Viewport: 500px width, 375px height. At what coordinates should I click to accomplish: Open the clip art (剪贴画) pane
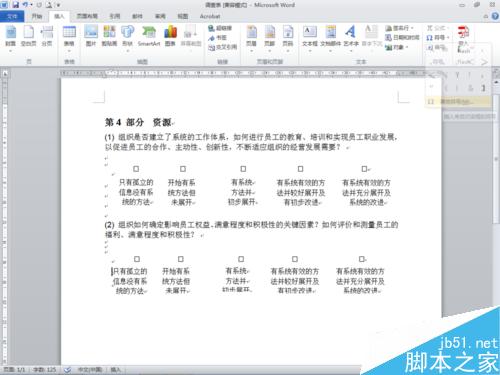(x=109, y=36)
